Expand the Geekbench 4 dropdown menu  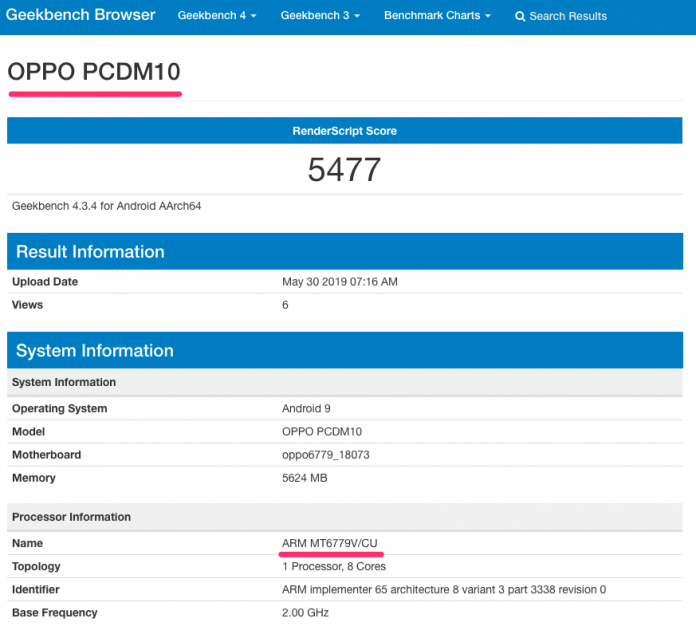217,16
